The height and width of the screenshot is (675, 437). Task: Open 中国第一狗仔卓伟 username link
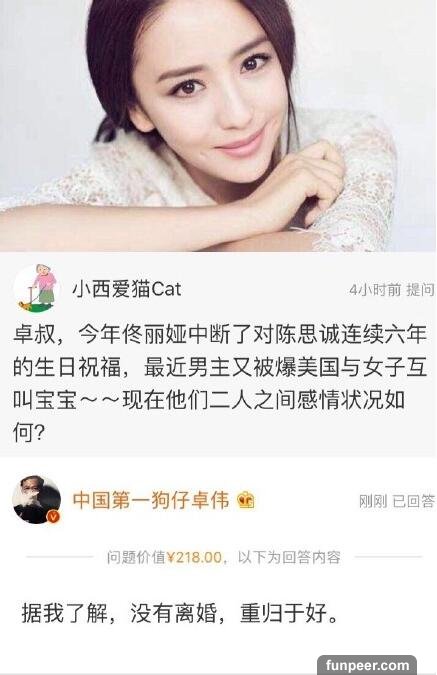151,500
